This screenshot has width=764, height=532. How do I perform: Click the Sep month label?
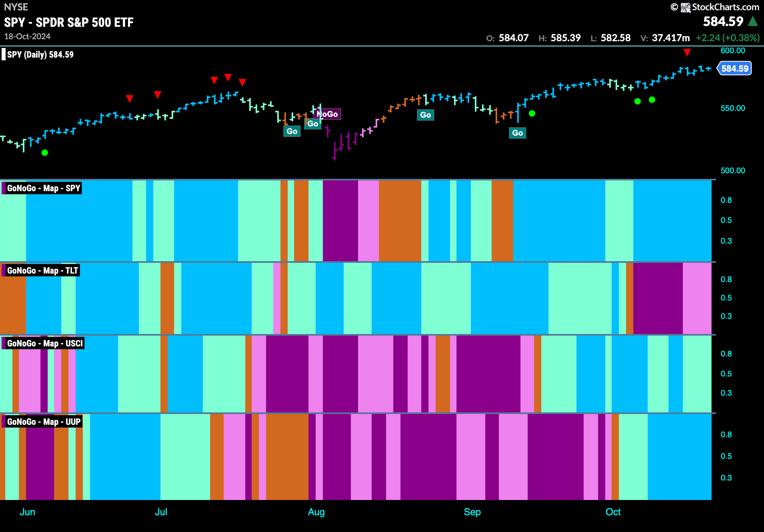coord(472,512)
